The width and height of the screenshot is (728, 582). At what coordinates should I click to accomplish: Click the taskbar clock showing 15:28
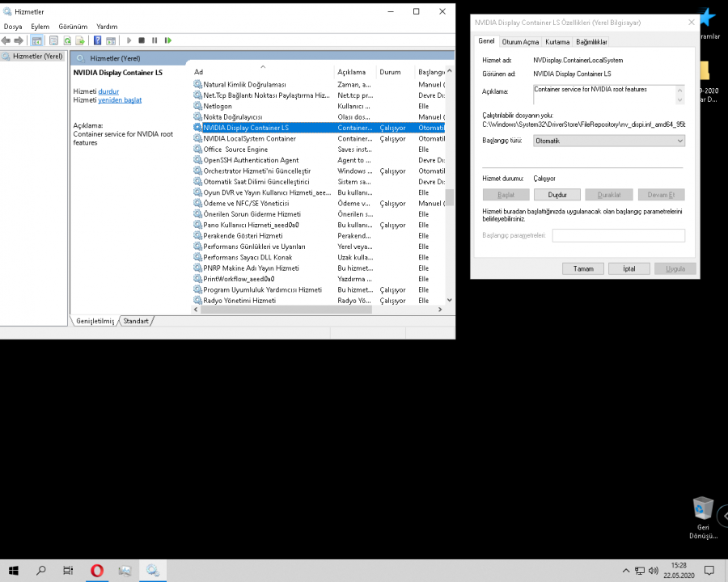tap(679, 571)
